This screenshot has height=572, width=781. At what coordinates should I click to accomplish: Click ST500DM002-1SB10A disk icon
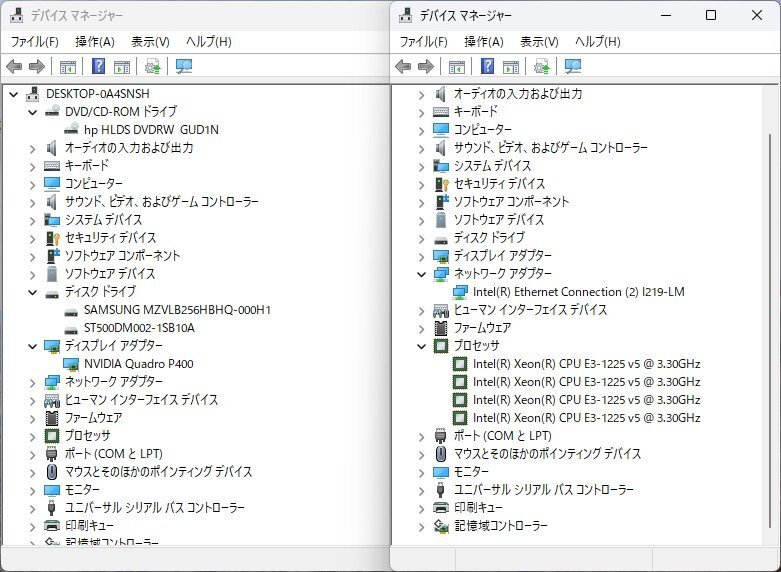(x=71, y=329)
